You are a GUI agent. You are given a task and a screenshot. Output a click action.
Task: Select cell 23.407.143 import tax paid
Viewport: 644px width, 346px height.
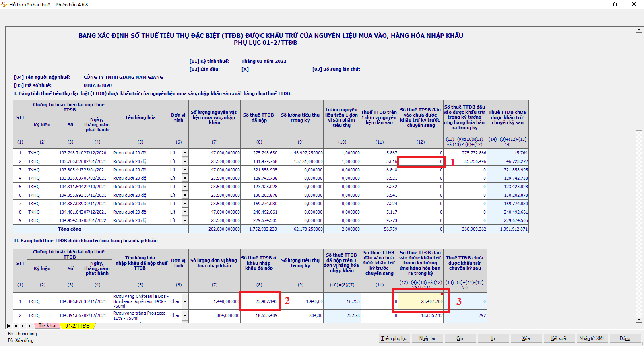pyautogui.click(x=259, y=301)
